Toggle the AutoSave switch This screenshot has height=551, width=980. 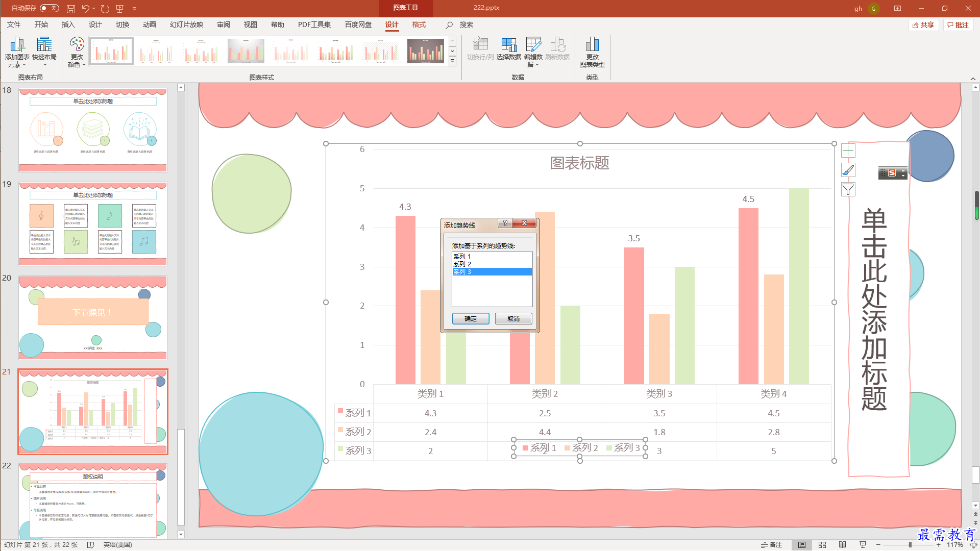pos(49,8)
